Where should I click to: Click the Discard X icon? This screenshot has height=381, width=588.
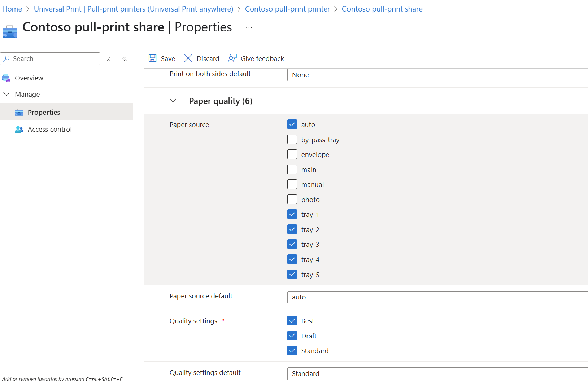coord(188,58)
